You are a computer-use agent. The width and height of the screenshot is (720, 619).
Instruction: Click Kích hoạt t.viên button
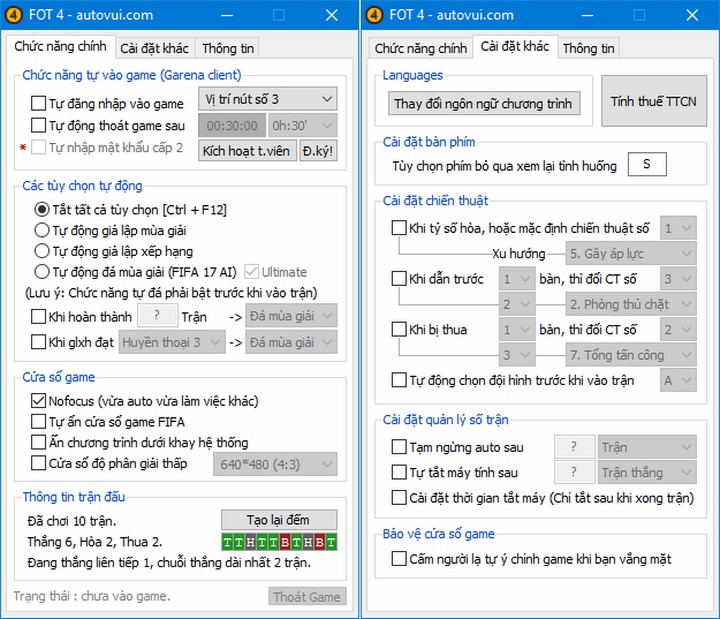pos(247,151)
